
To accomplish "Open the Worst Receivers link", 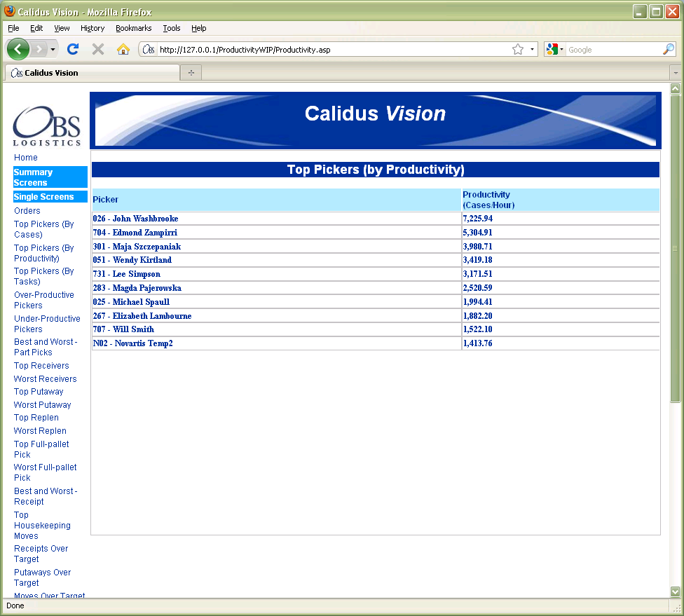I will tap(45, 378).
